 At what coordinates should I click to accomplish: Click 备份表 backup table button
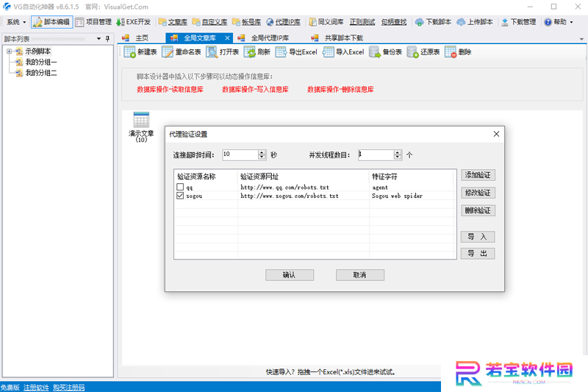pos(385,52)
